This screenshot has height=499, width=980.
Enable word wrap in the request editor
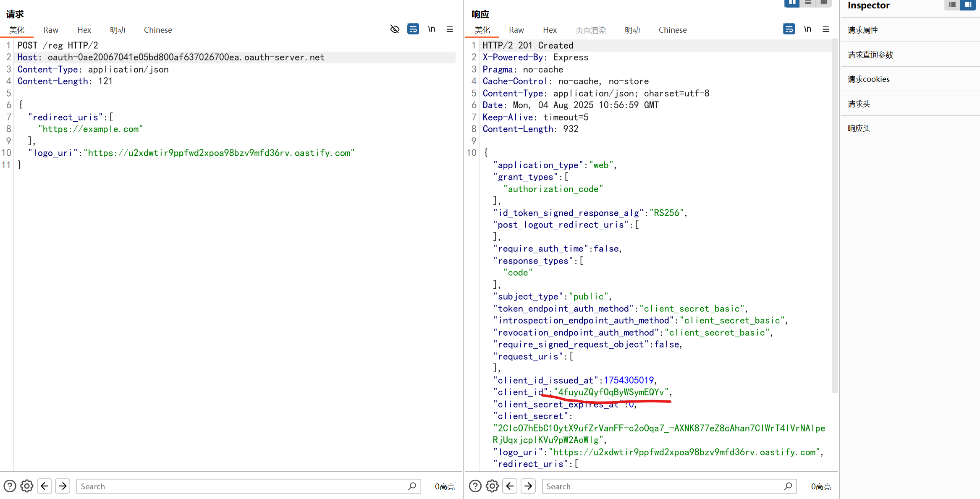413,29
